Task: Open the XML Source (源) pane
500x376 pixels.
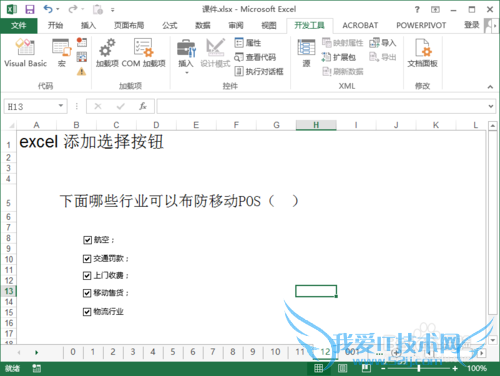Action: click(306, 53)
